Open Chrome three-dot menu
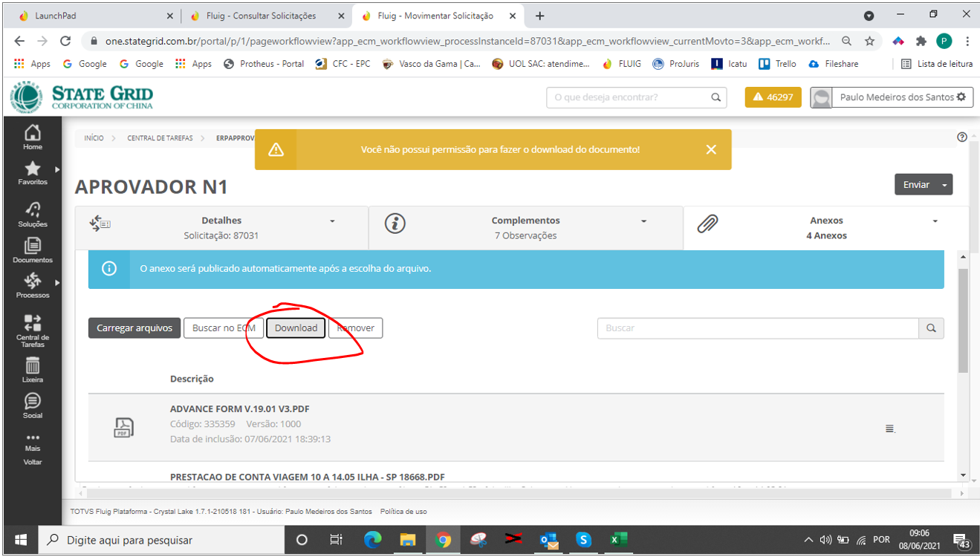980x557 pixels. click(967, 42)
